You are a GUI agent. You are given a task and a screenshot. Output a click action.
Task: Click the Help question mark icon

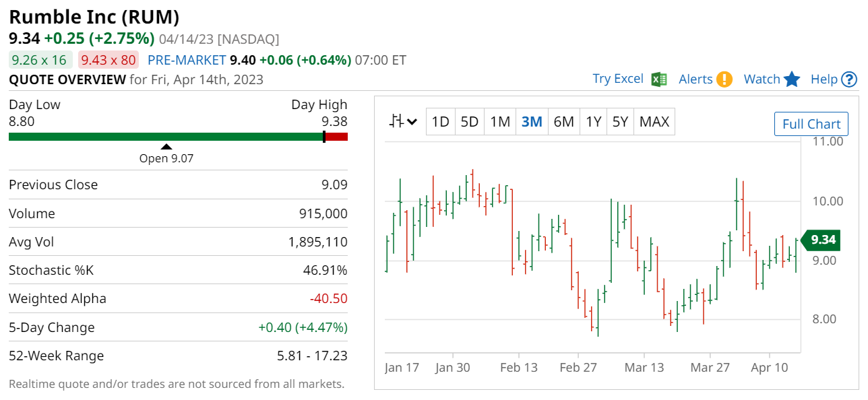(849, 79)
